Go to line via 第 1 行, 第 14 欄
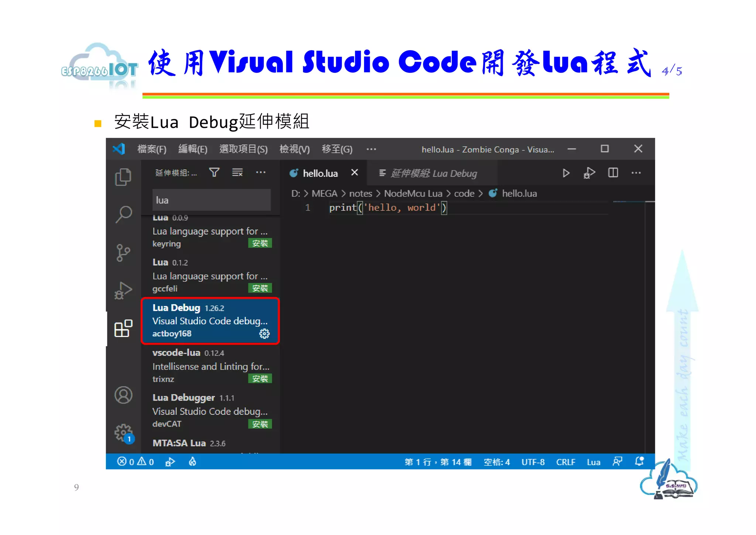This screenshot has height=535, width=756. (438, 462)
